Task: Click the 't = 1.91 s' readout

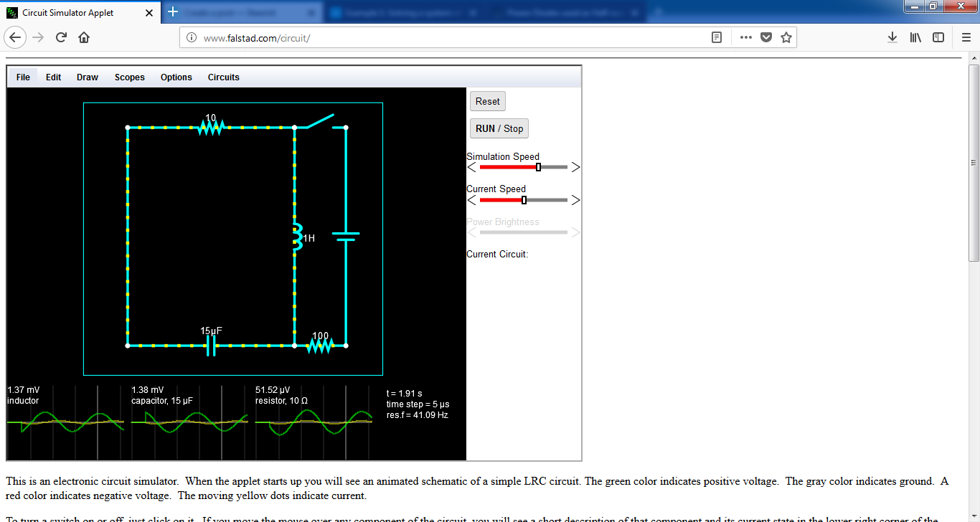Action: pos(405,394)
